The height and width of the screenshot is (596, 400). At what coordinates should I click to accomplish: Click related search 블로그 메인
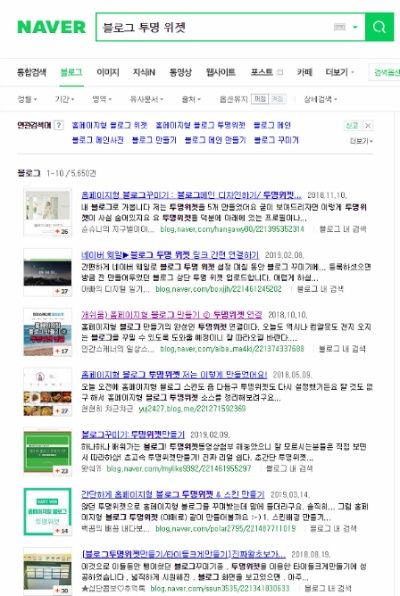(x=272, y=125)
